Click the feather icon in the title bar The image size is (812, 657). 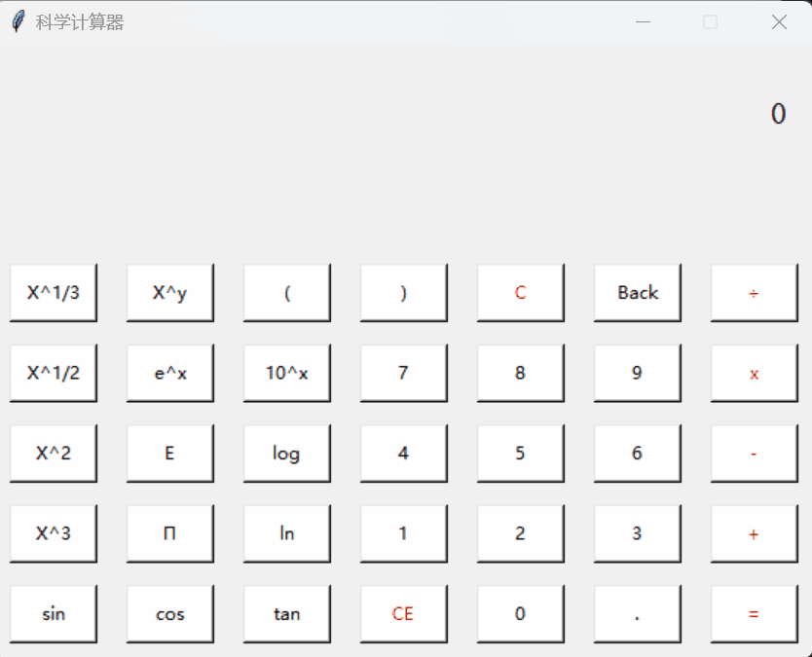click(18, 21)
